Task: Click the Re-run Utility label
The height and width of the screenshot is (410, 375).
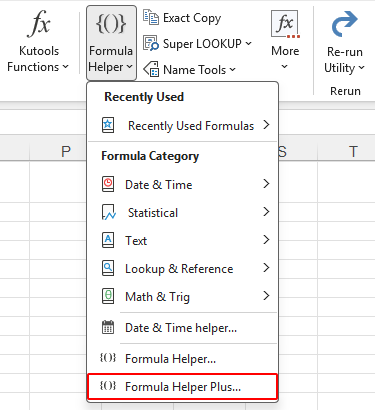Action: 345,60
